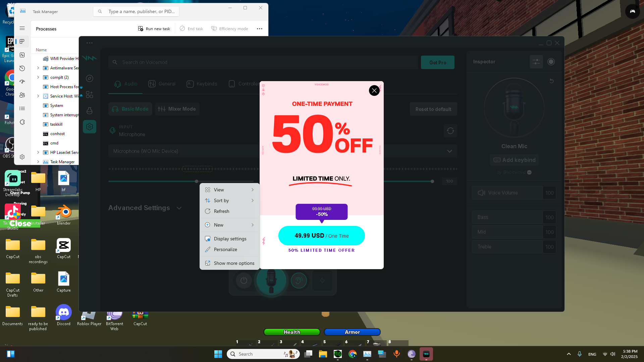Select Refresh in the context menu
The width and height of the screenshot is (644, 362).
221,211
